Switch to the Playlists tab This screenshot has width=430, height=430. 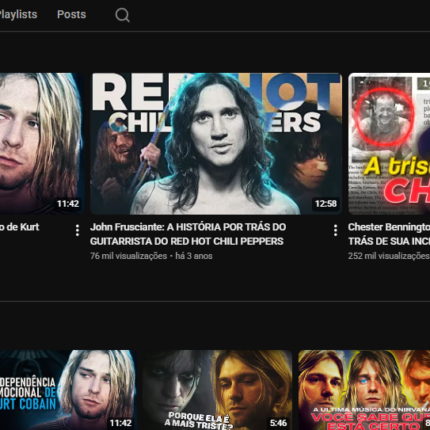(18, 15)
